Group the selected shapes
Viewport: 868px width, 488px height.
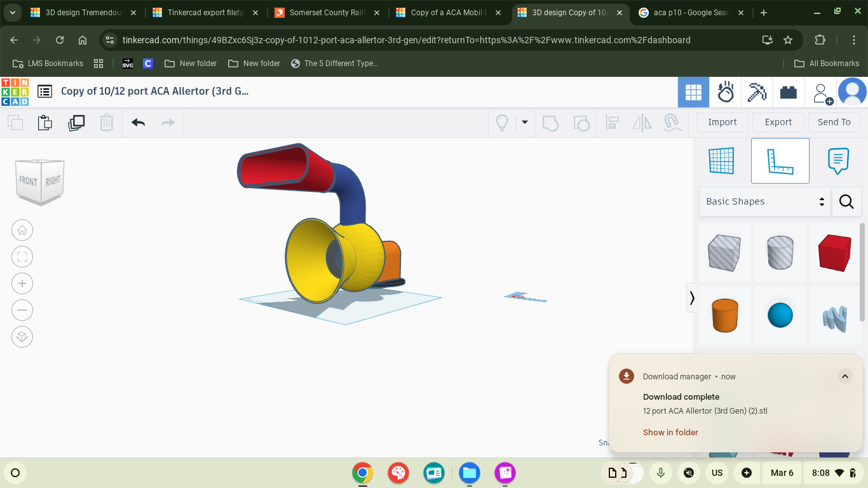pos(550,122)
